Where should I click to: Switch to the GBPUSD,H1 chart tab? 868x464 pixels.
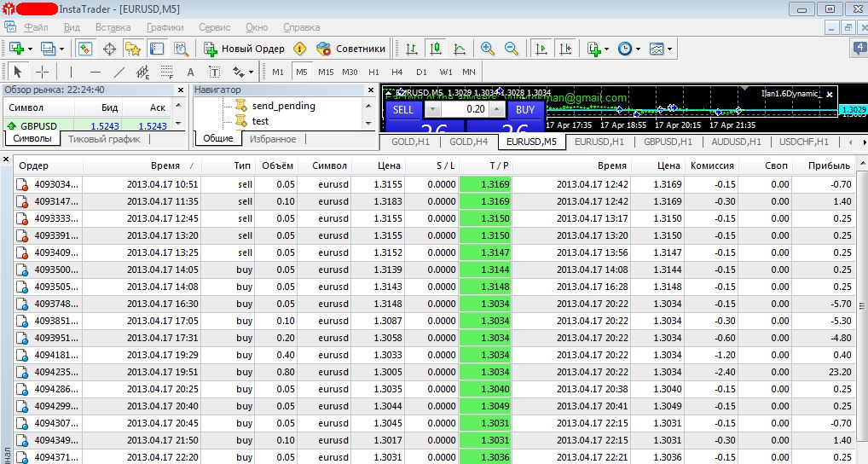coord(668,142)
